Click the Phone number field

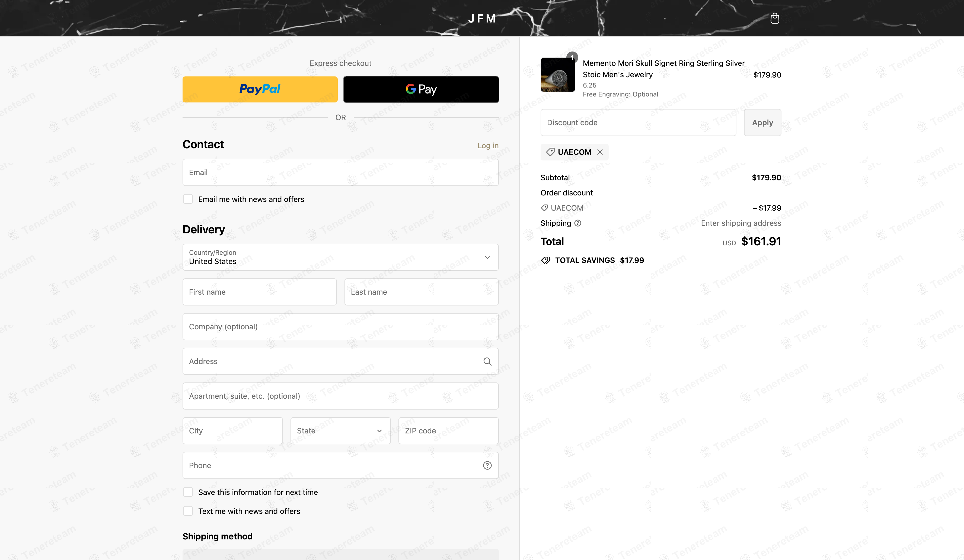340,465
